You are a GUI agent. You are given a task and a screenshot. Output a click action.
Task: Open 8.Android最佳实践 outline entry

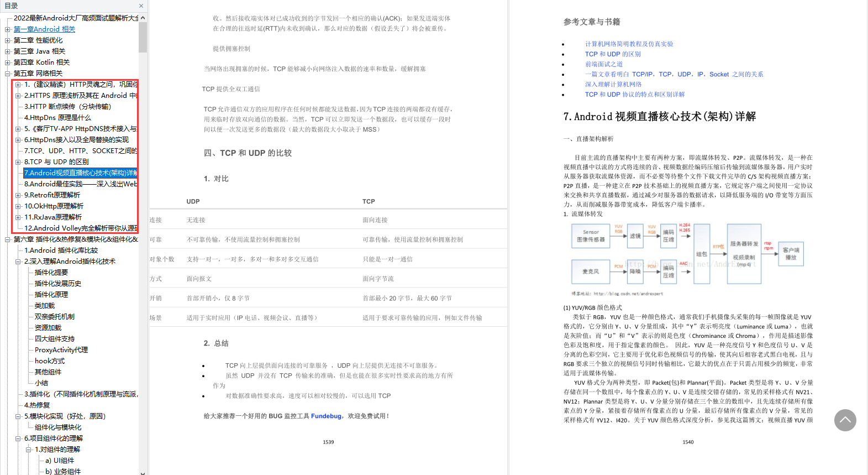[x=81, y=184]
